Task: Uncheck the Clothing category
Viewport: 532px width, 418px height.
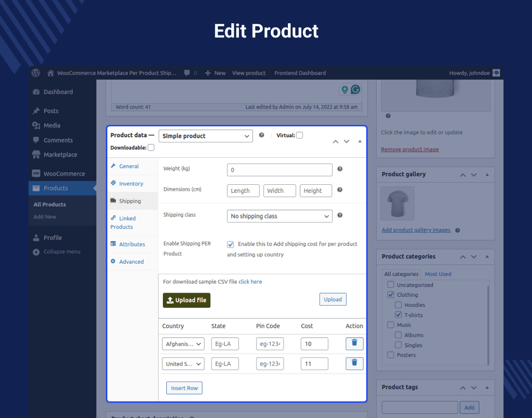Action: [x=391, y=294]
